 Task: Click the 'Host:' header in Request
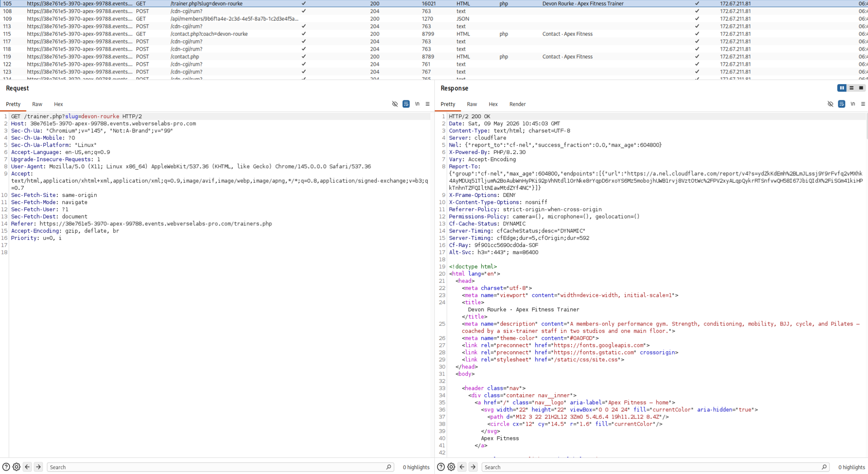[x=19, y=124]
